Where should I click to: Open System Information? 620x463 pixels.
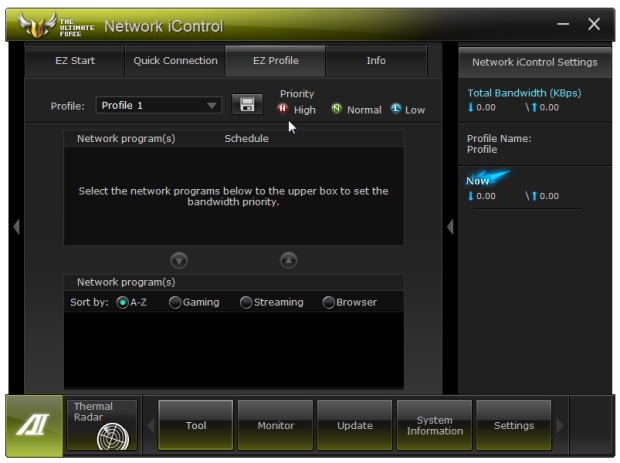(x=435, y=425)
